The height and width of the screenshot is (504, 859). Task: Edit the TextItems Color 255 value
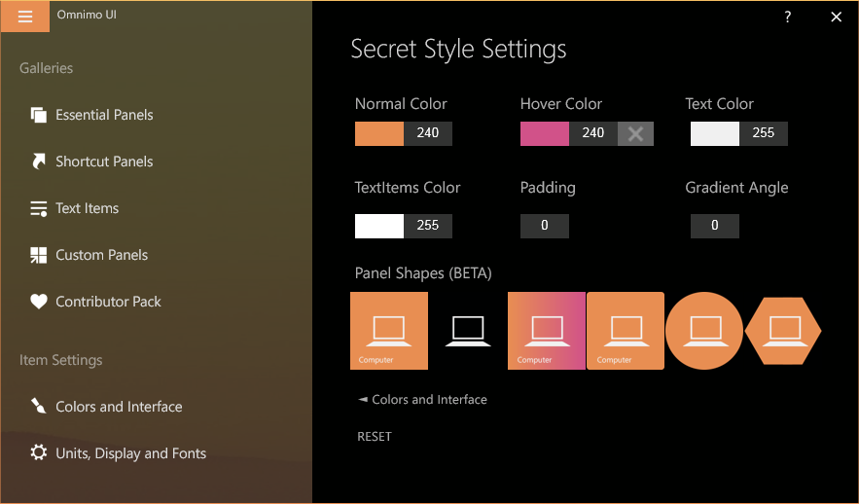pyautogui.click(x=428, y=226)
